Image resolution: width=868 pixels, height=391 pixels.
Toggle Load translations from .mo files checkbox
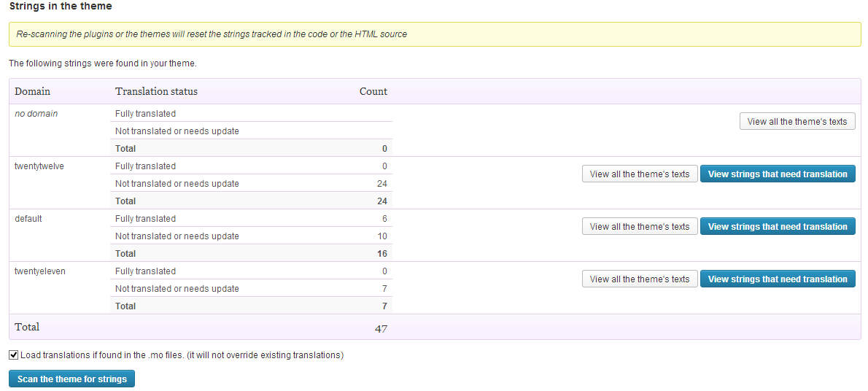[x=14, y=355]
